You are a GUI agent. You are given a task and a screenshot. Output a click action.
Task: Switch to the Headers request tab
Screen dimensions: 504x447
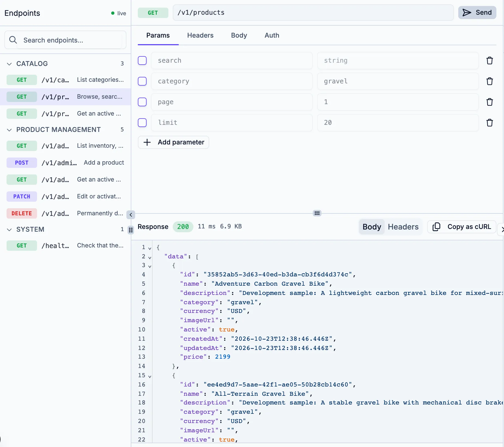click(x=200, y=35)
